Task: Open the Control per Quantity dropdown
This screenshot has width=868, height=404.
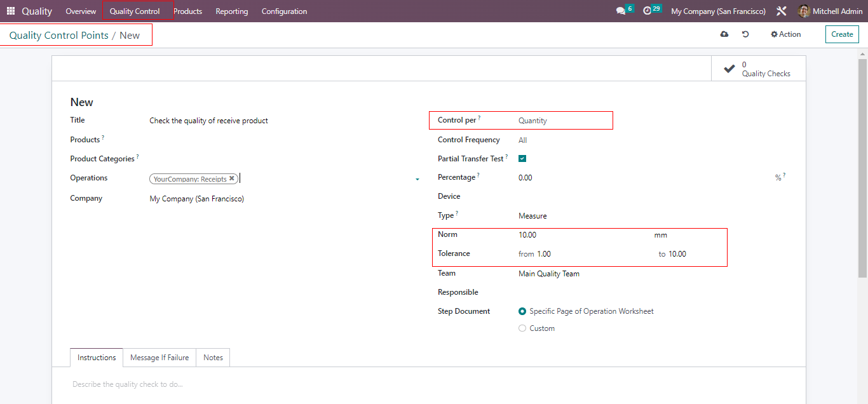Action: point(562,121)
